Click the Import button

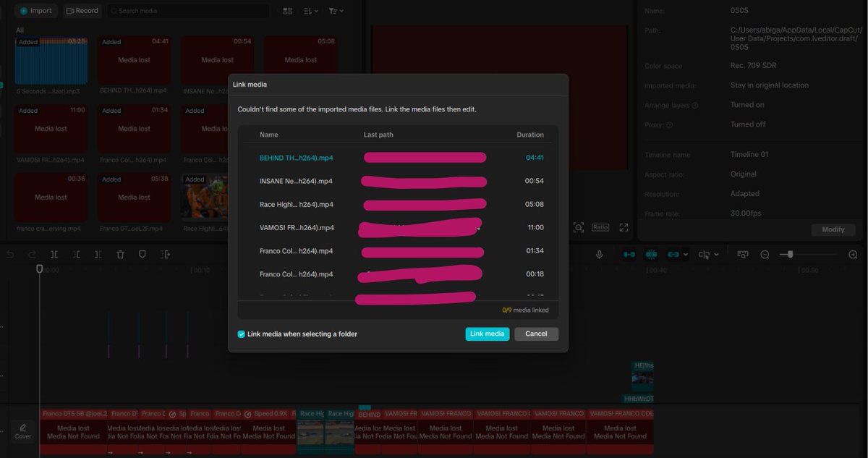tap(36, 11)
